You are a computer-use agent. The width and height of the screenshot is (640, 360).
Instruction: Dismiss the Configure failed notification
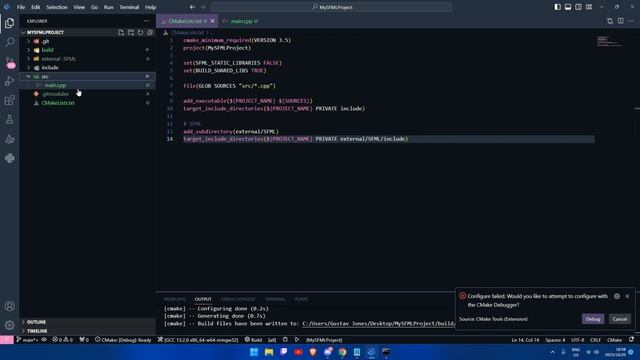pyautogui.click(x=627, y=296)
